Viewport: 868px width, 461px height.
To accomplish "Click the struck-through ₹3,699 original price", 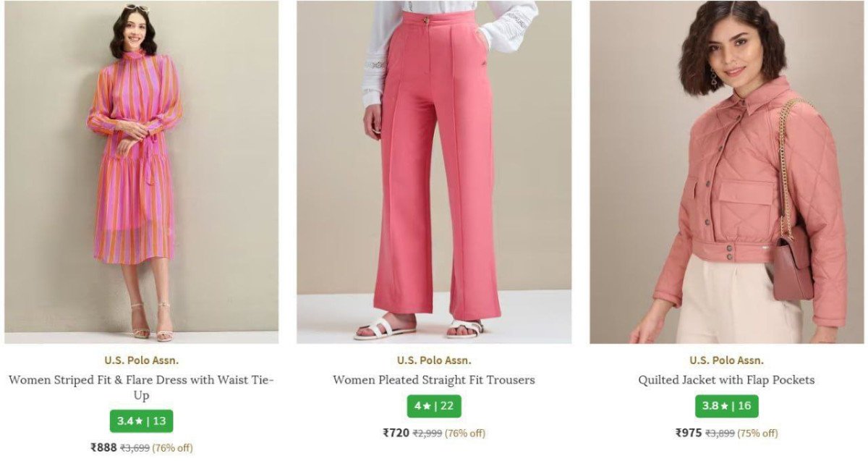I will click(x=135, y=448).
